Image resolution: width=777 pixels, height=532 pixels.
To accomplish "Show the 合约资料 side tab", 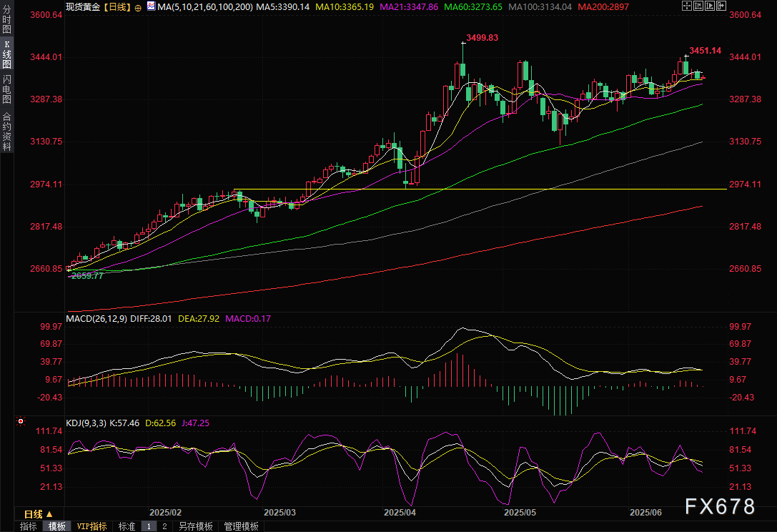I will [6, 131].
